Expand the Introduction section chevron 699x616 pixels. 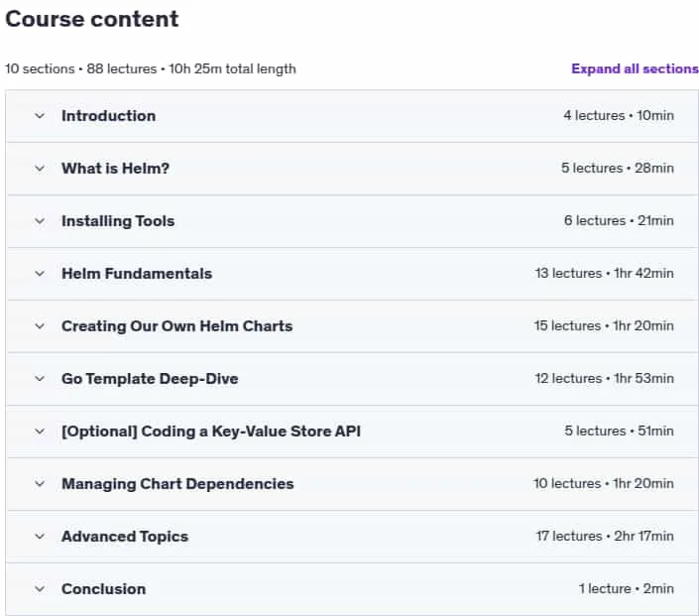tap(40, 116)
